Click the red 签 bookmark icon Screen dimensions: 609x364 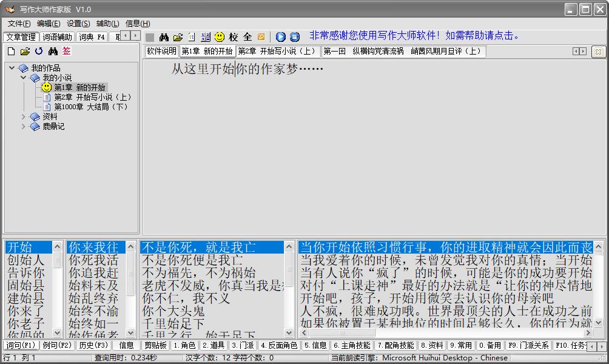pos(66,51)
